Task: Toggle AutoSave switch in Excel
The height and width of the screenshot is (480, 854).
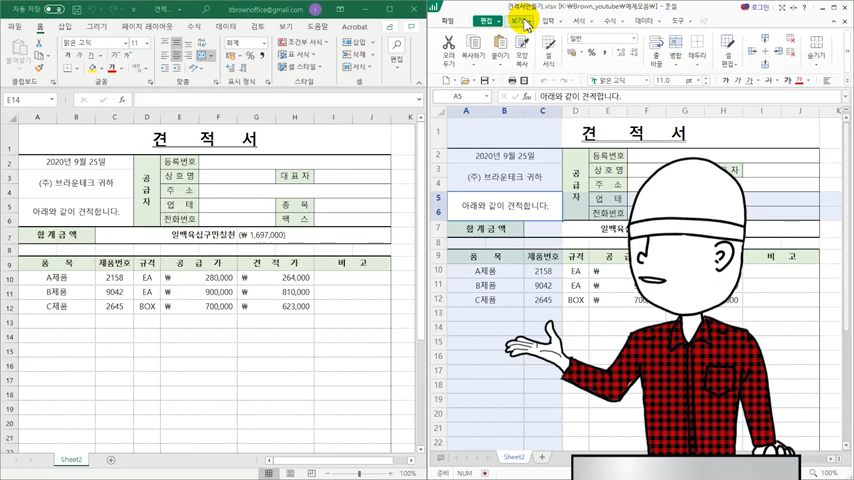Action: click(54, 9)
